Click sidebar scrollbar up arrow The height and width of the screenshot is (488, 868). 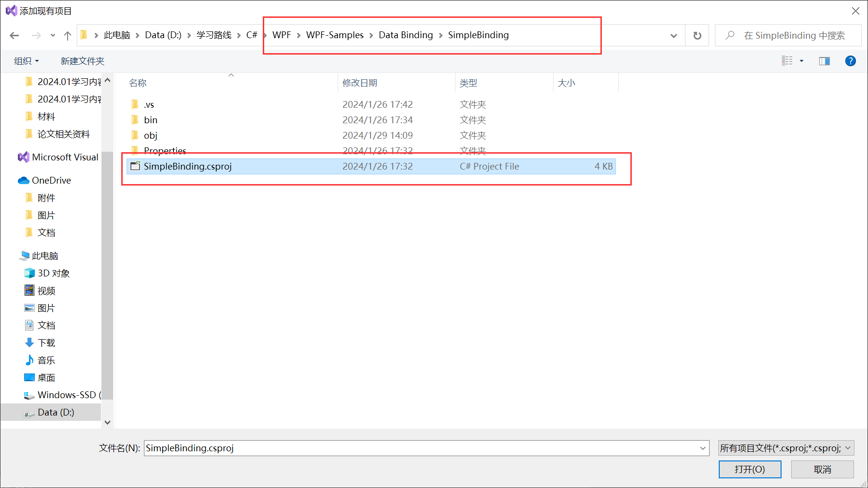coord(107,80)
